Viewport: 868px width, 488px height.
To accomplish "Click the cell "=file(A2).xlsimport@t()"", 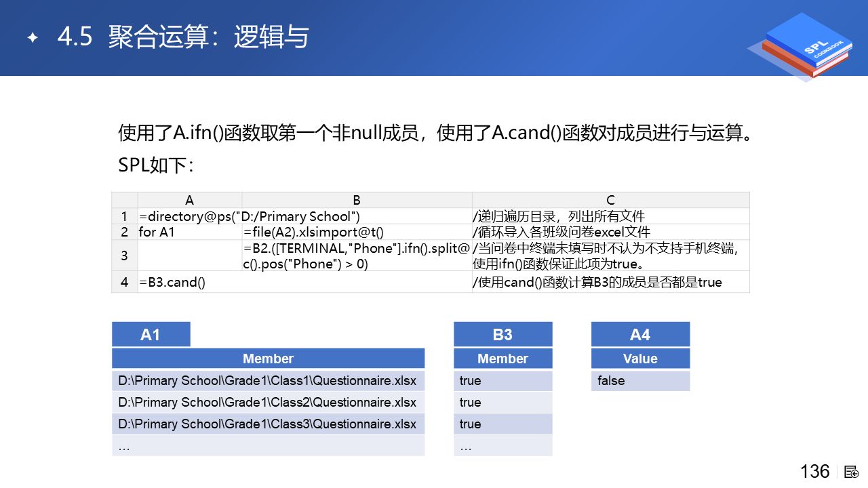I will tap(357, 232).
